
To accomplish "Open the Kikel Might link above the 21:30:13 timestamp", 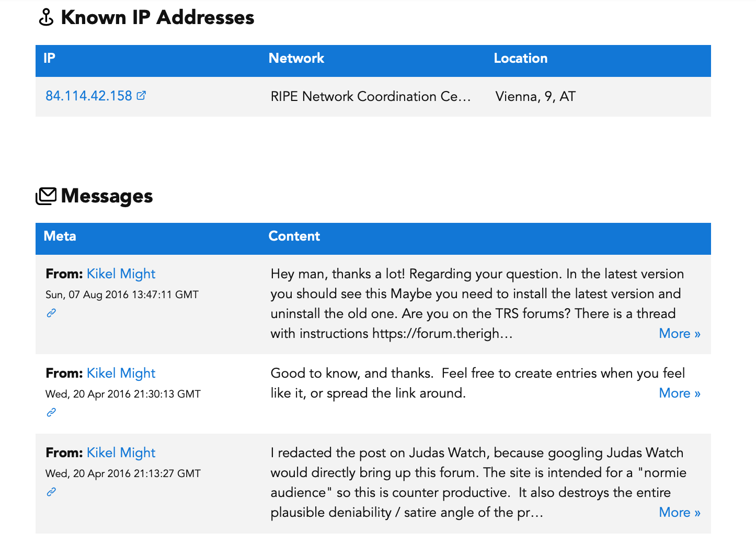I will [x=121, y=373].
